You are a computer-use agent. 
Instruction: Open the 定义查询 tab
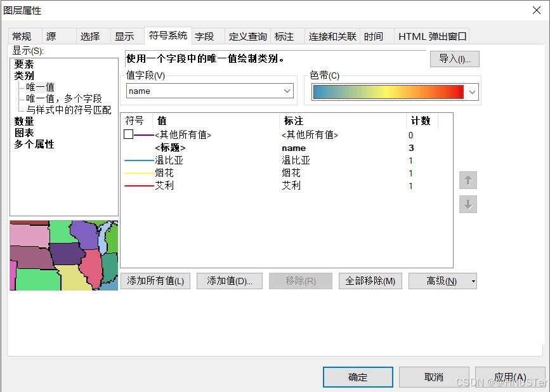247,36
